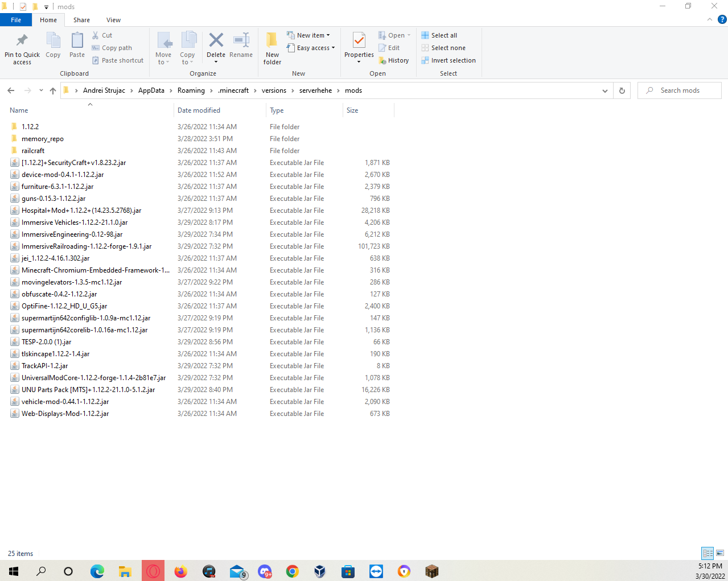
Task: Collapse the ribbon with chevron
Action: (x=709, y=19)
